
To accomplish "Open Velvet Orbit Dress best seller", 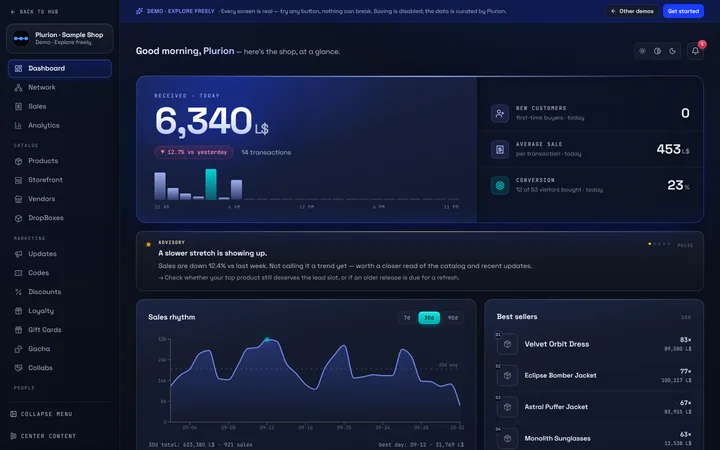I will [594, 344].
